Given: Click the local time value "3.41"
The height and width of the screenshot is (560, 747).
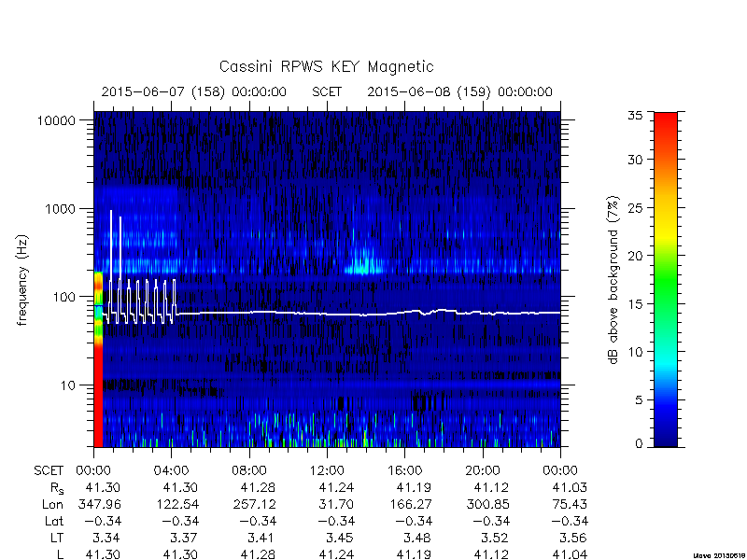Looking at the screenshot, I should tap(261, 539).
